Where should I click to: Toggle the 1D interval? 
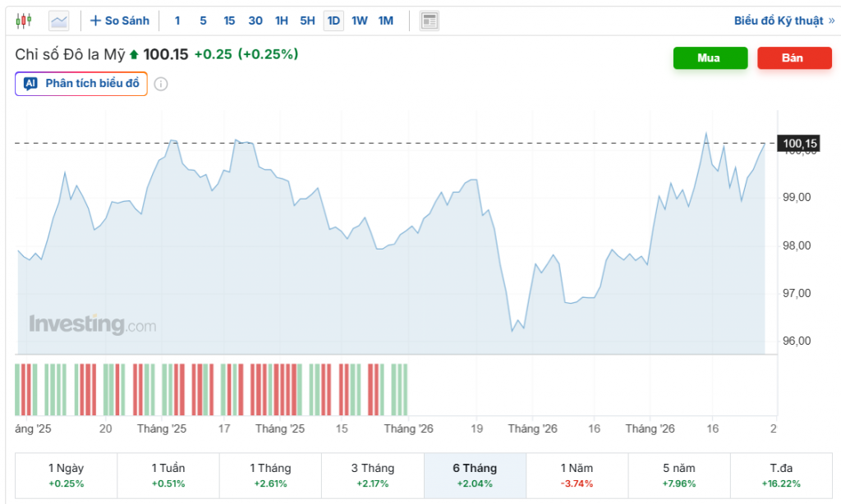pos(333,21)
